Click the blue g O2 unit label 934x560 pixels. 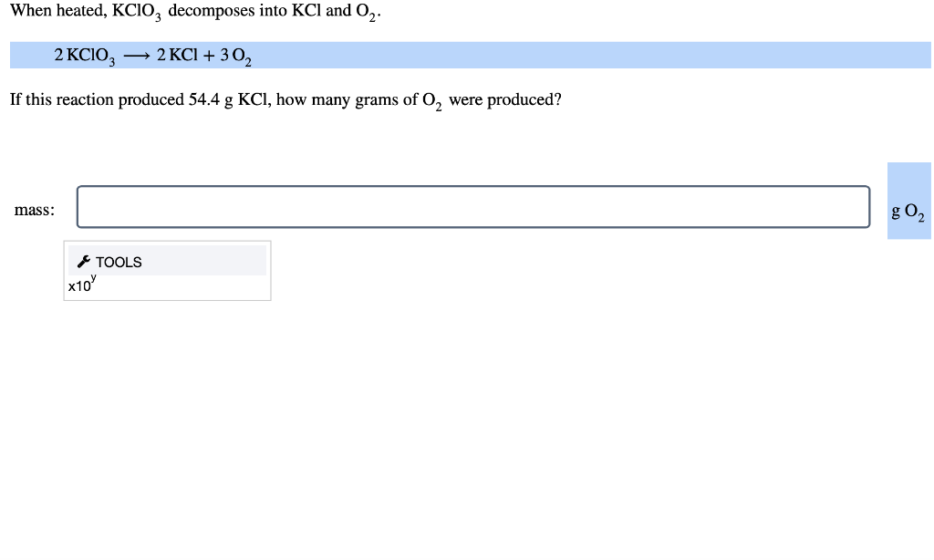908,211
